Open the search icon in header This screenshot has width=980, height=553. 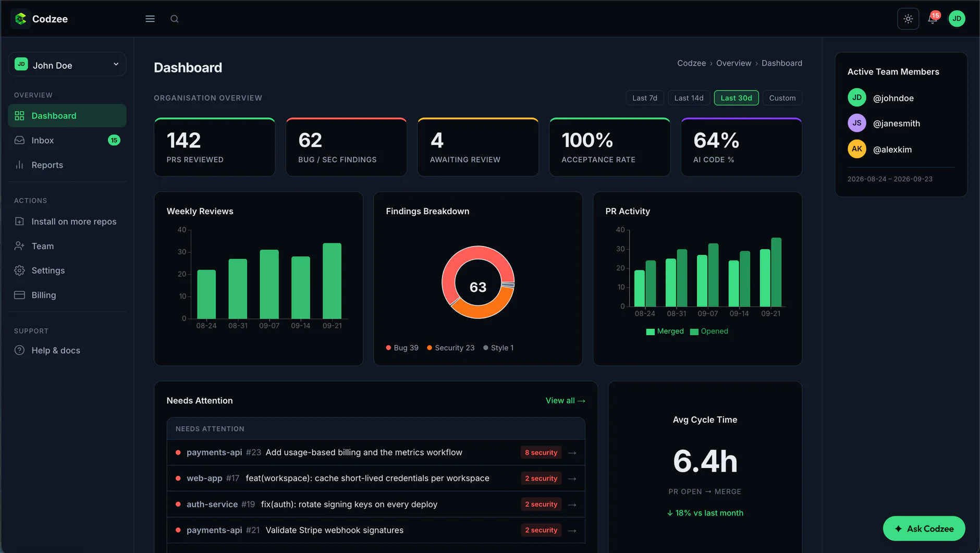[175, 19]
